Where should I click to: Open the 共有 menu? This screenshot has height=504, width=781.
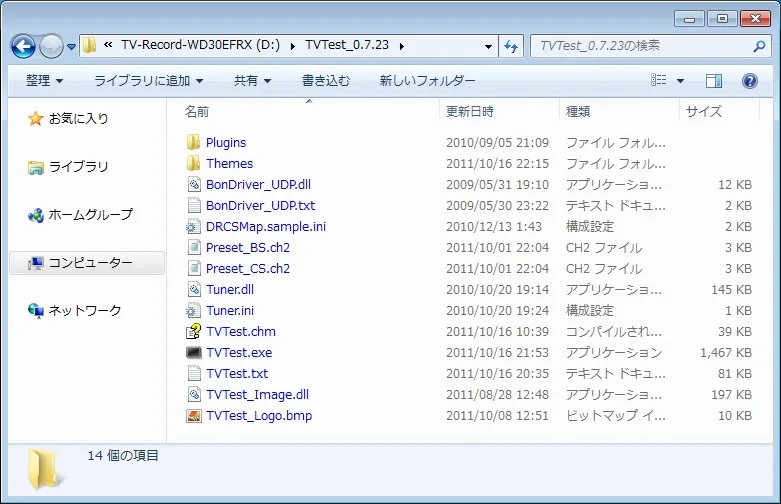click(x=252, y=81)
